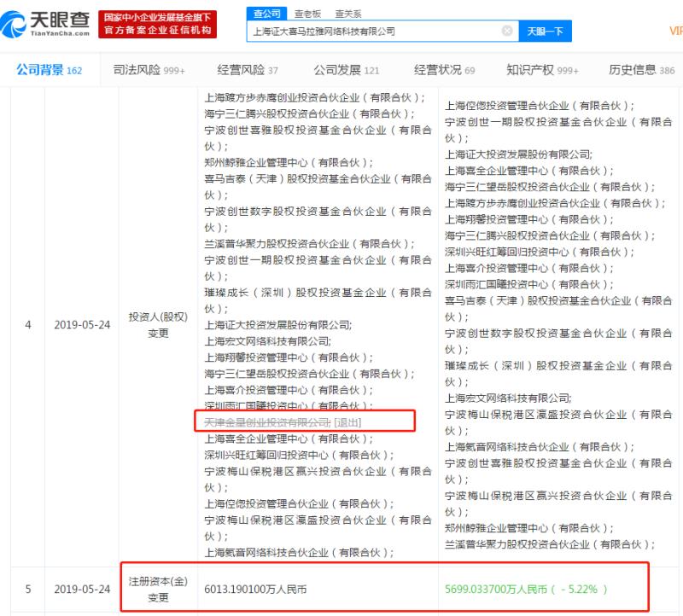Image resolution: width=683 pixels, height=616 pixels.
Task: Open the 公司发展 section tab
Action: pyautogui.click(x=339, y=68)
